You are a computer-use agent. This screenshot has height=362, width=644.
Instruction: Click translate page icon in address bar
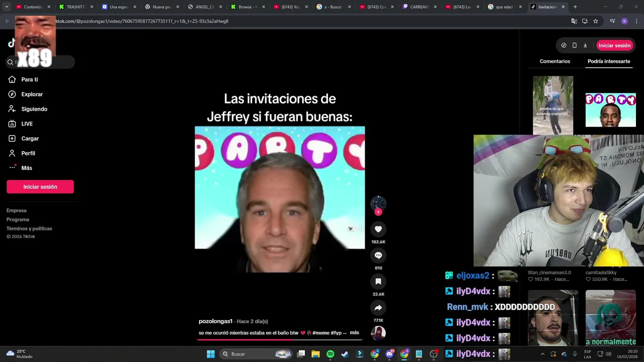pyautogui.click(x=574, y=21)
